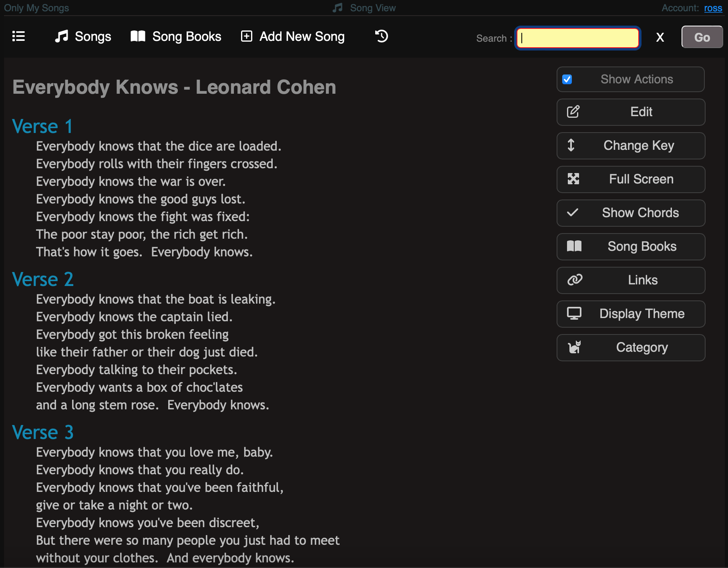Expand the Category options
Viewport: 728px width, 568px height.
(x=642, y=347)
